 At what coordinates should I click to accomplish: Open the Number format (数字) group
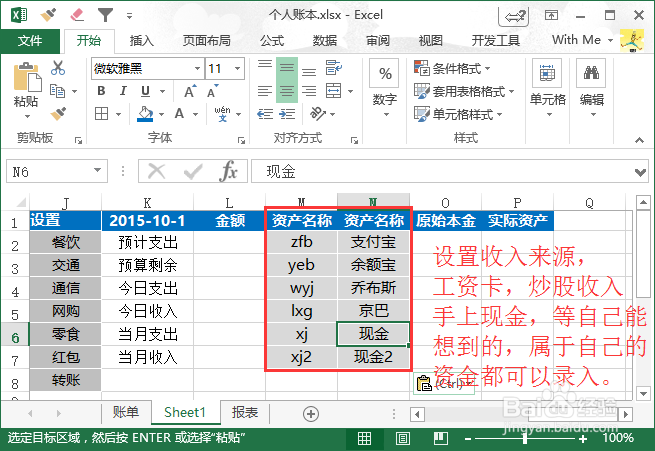[385, 89]
